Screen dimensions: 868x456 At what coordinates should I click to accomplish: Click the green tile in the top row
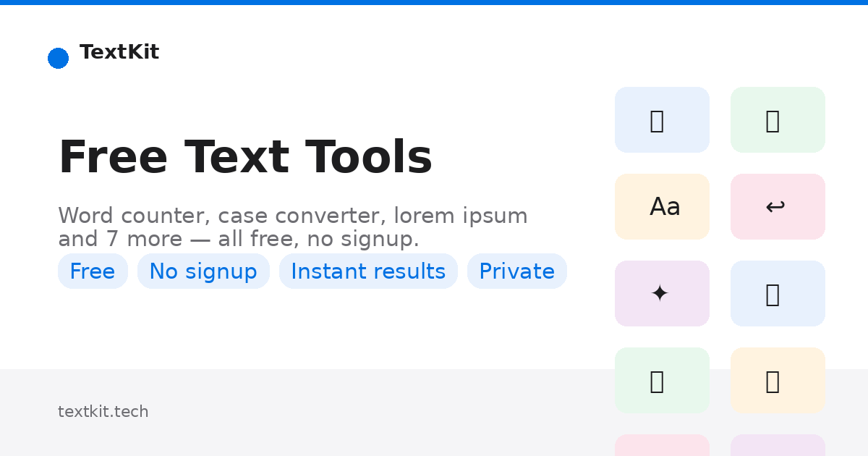778,119
